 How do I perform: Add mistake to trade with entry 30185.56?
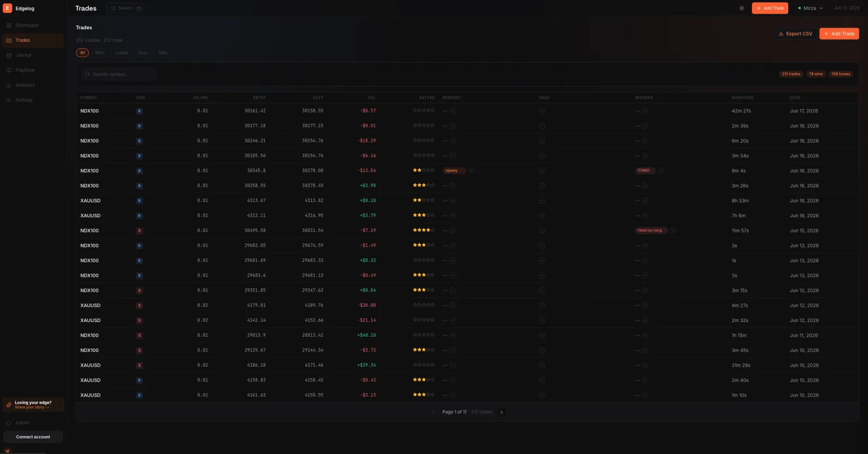(644, 156)
